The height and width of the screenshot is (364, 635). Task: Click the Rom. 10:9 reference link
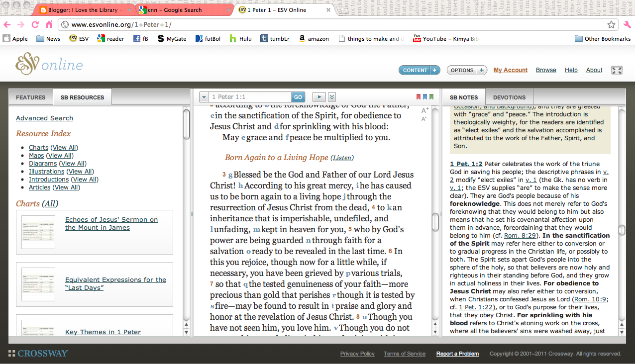click(x=591, y=299)
